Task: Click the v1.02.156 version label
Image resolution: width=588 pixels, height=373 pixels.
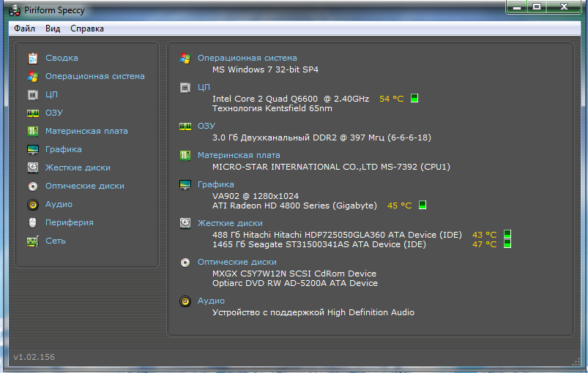Action: click(34, 357)
